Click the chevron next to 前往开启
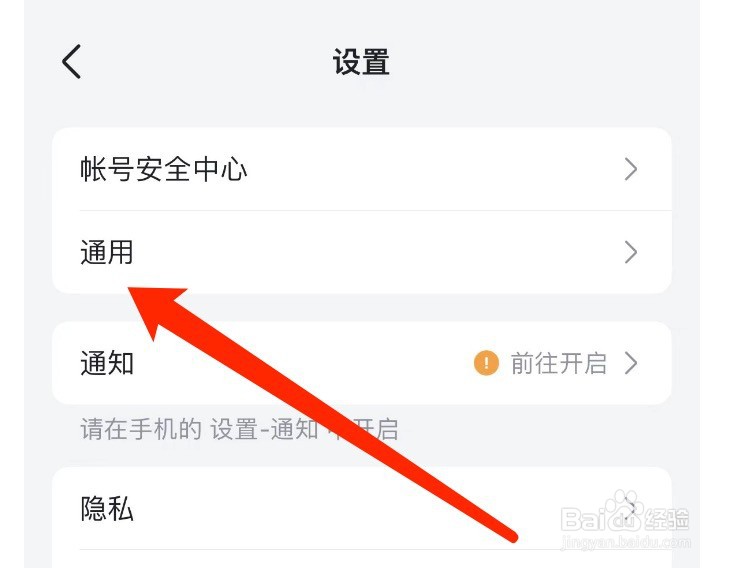The height and width of the screenshot is (568, 732). tap(631, 363)
